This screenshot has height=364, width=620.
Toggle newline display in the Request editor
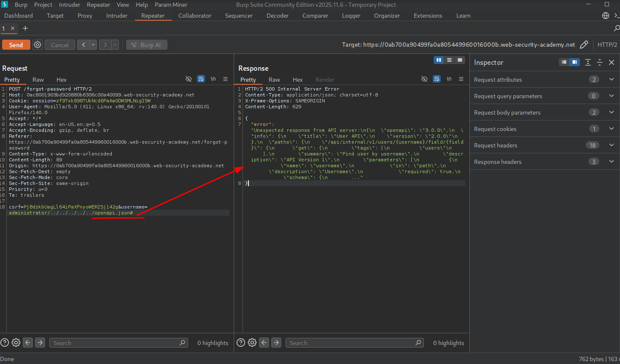[x=213, y=79]
